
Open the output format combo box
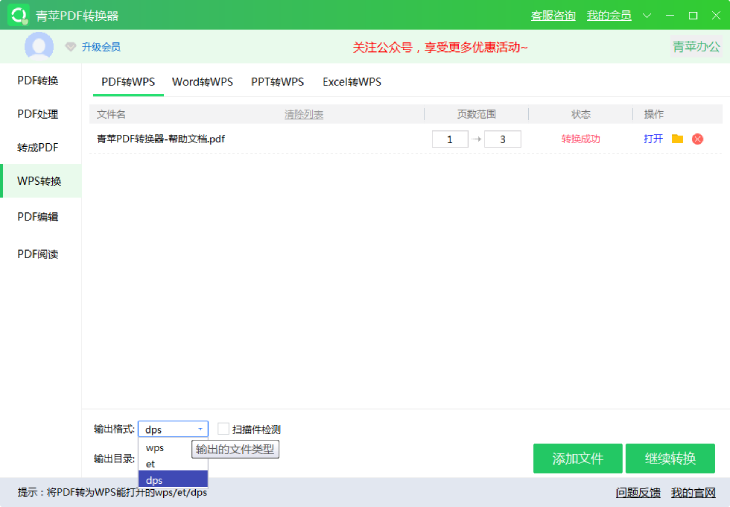[x=173, y=429]
